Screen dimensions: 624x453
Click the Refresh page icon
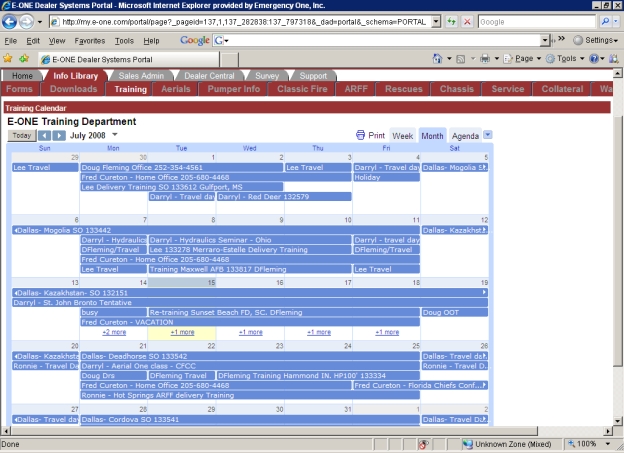point(451,21)
